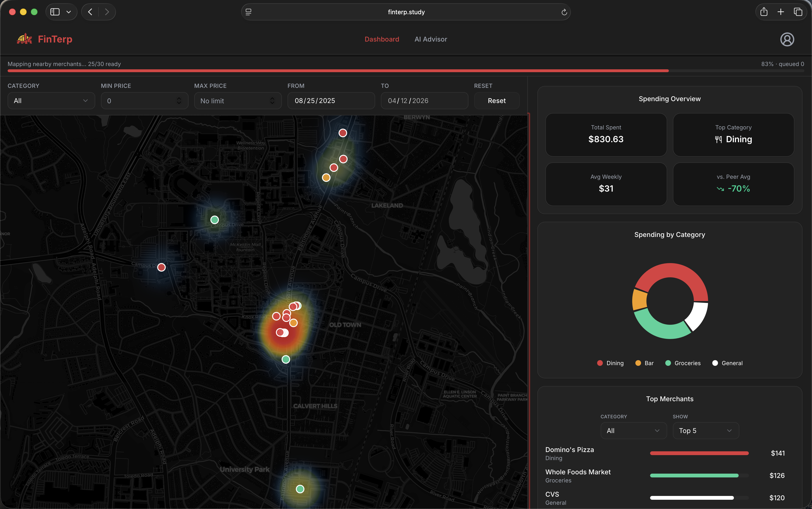812x509 pixels.
Task: Click the Min Price stepper arrows
Action: click(179, 101)
